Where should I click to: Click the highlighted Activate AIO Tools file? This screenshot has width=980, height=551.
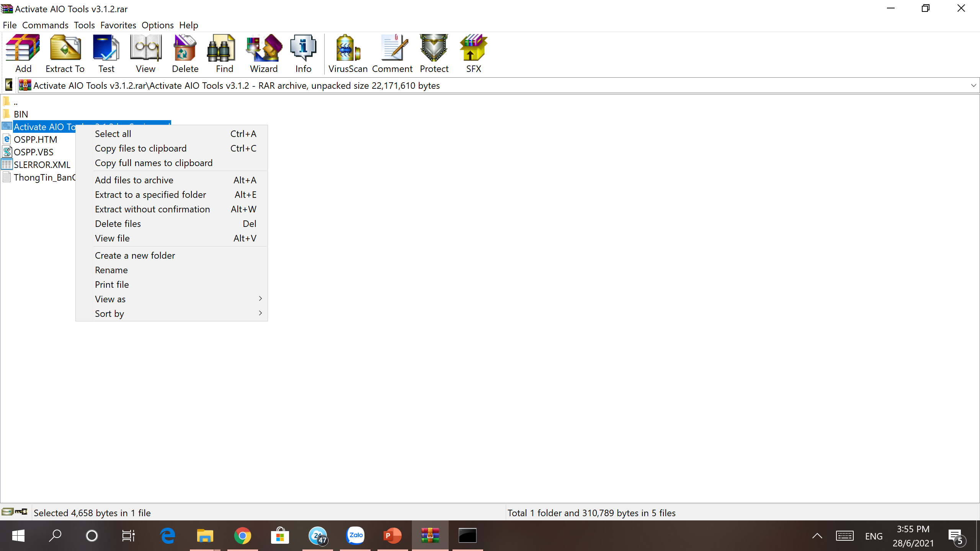[x=44, y=127]
